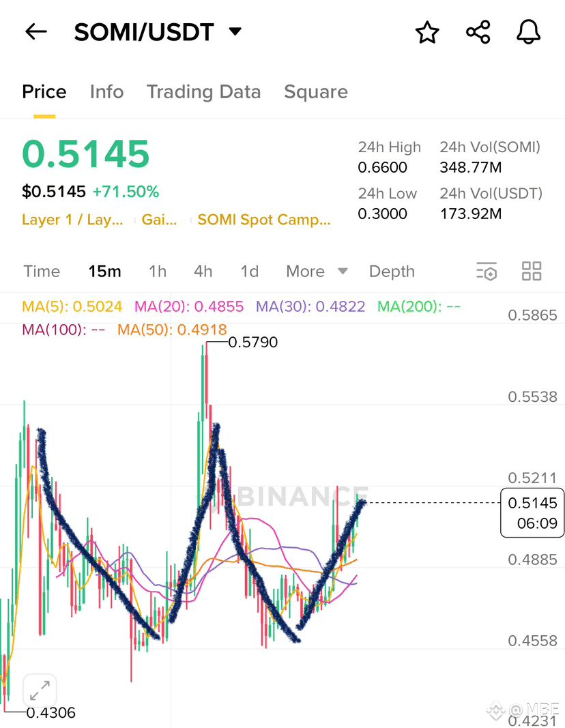Image resolution: width=565 pixels, height=728 pixels.
Task: Go back using the back arrow
Action: coord(35,31)
